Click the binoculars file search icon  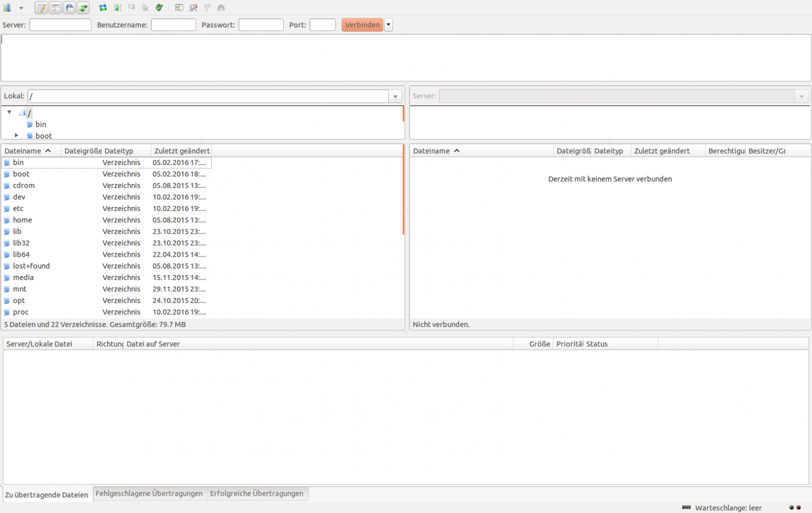click(x=221, y=8)
